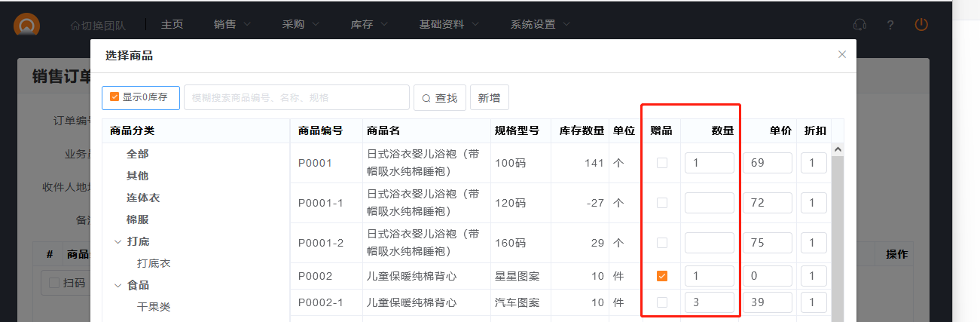Screen dimensions: 980x322
Task: Uncheck 赠品 checkbox for product P0002
Action: point(662,276)
